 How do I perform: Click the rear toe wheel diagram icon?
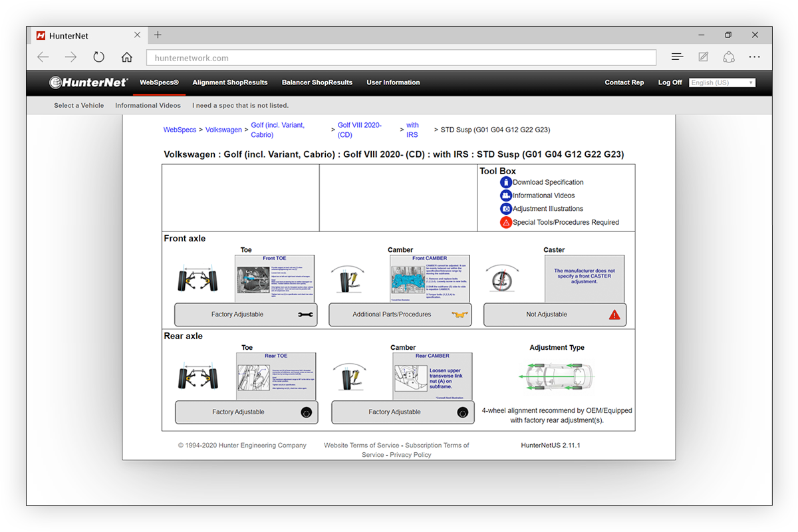click(x=198, y=376)
